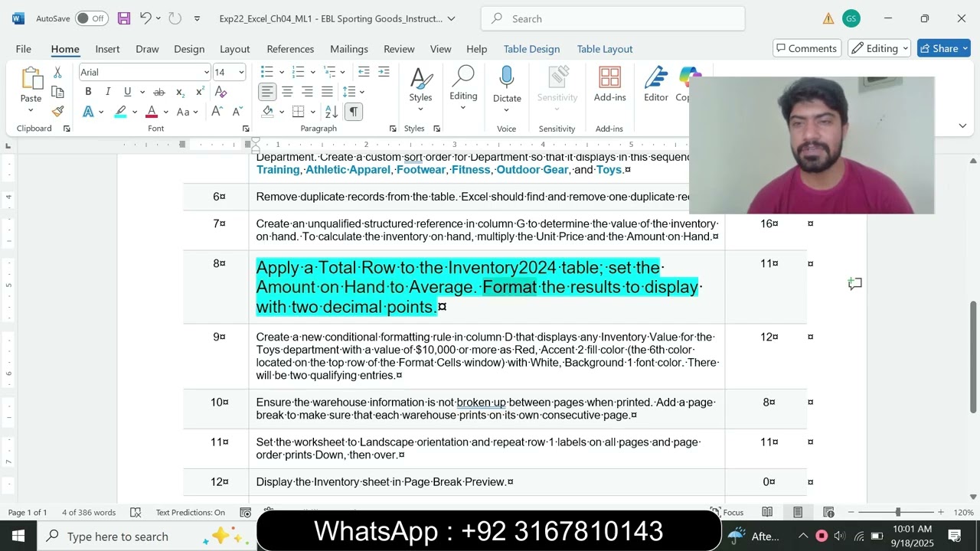Screen dimensions: 980x551
Task: Open the Editing mode dropdown
Action: (879, 48)
